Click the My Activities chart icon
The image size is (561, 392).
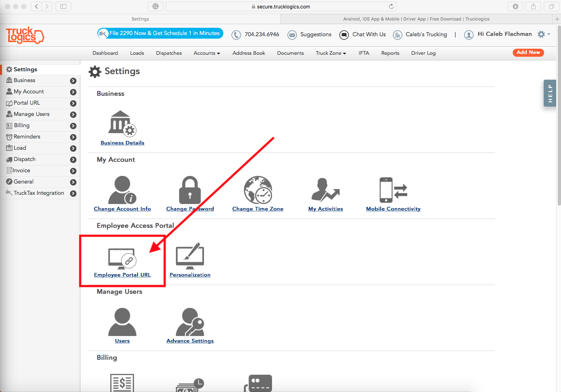(x=326, y=190)
